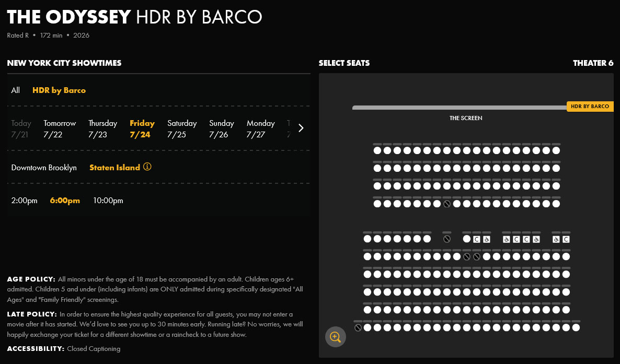The width and height of the screenshot is (620, 364).
Task: Select the wheelchair seat in the first accessible group
Action: tap(486, 239)
